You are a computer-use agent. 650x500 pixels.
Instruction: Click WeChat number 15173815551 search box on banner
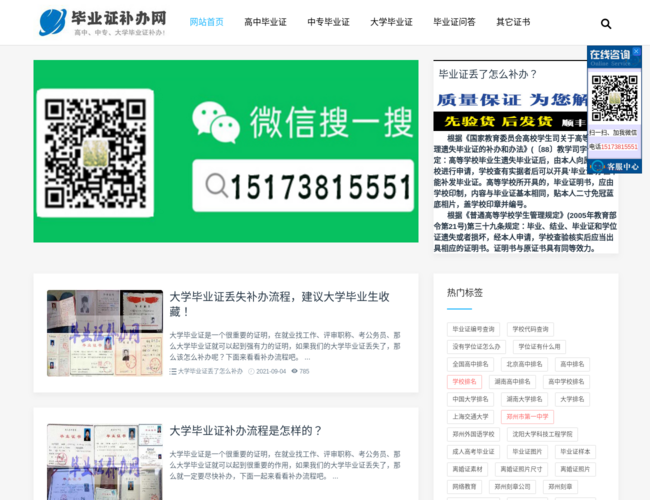click(x=303, y=186)
